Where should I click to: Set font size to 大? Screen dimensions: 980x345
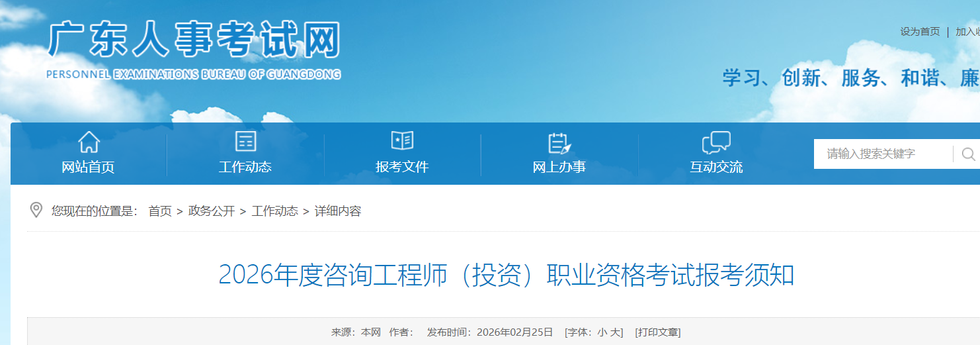(617, 332)
